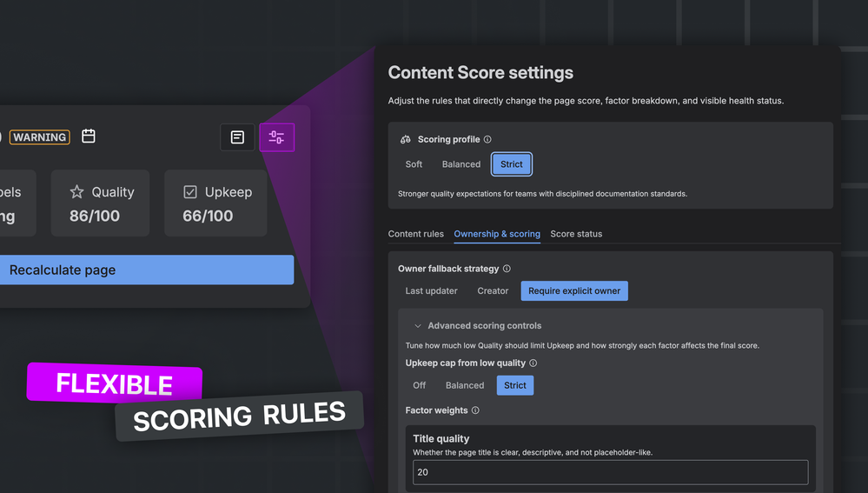This screenshot has width=868, height=493.
Task: Open the calendar icon beside WARNING
Action: 89,137
